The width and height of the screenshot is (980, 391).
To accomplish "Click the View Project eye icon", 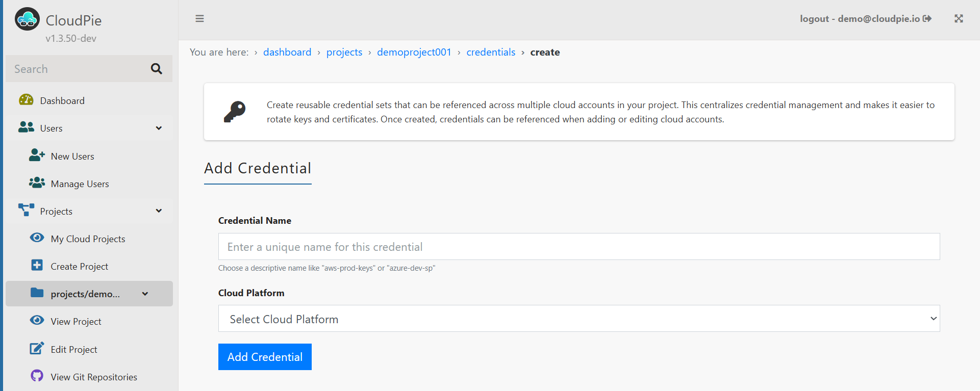I will pyautogui.click(x=37, y=320).
